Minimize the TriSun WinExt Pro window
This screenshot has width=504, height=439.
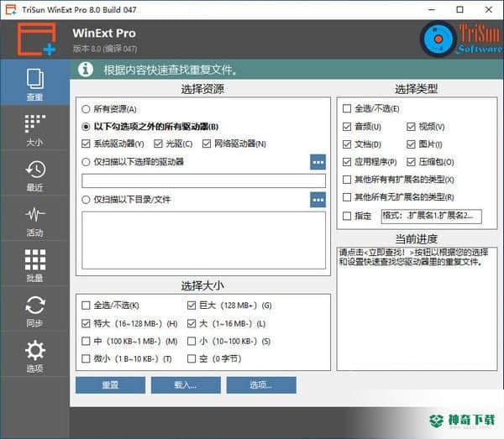tap(432, 9)
